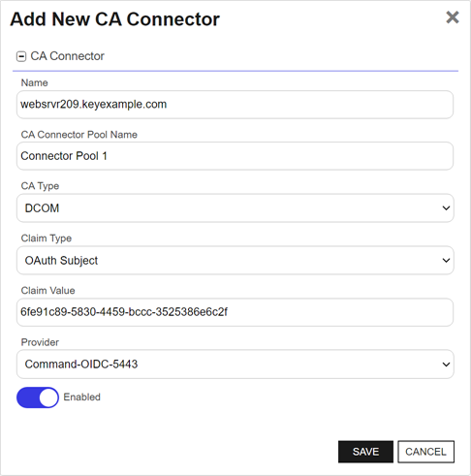Cancel adding the CA connector
This screenshot has height=476, width=471.
coord(425,452)
